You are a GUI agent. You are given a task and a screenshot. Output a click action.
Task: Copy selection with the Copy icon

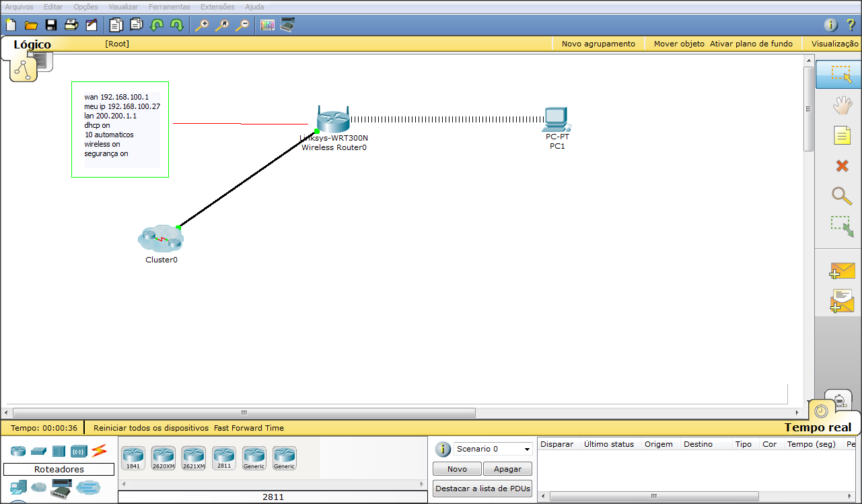click(x=116, y=26)
